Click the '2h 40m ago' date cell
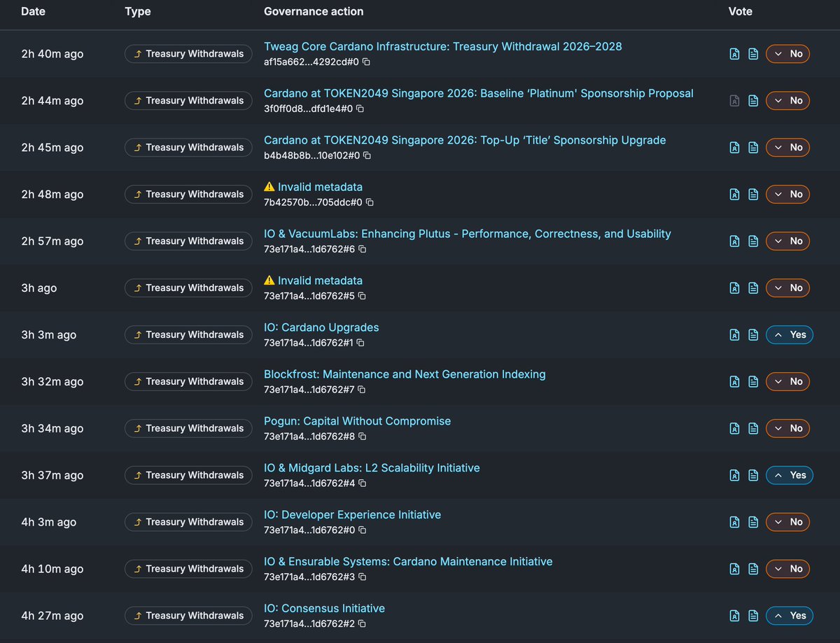 tap(52, 55)
